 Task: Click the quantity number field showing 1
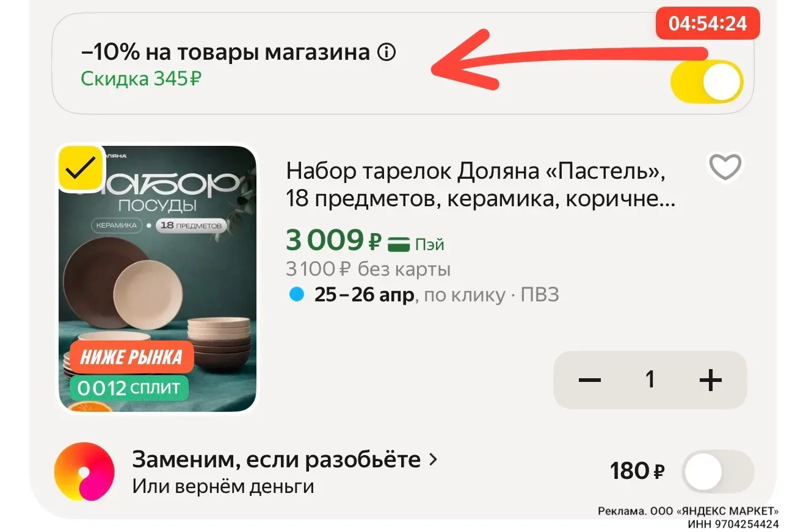click(650, 380)
